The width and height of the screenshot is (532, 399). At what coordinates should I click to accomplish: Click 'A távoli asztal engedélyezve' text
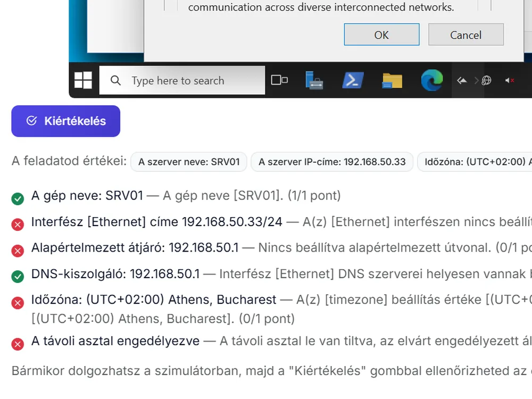(x=115, y=341)
